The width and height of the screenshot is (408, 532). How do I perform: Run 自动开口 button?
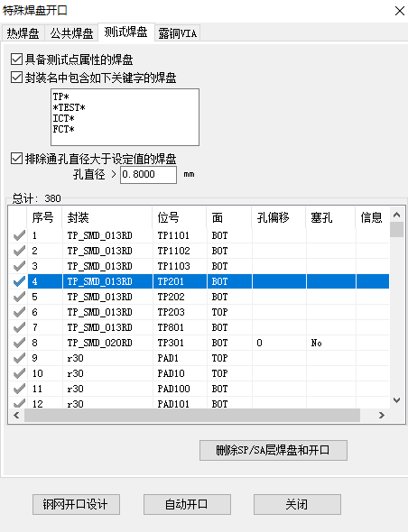[x=187, y=505]
